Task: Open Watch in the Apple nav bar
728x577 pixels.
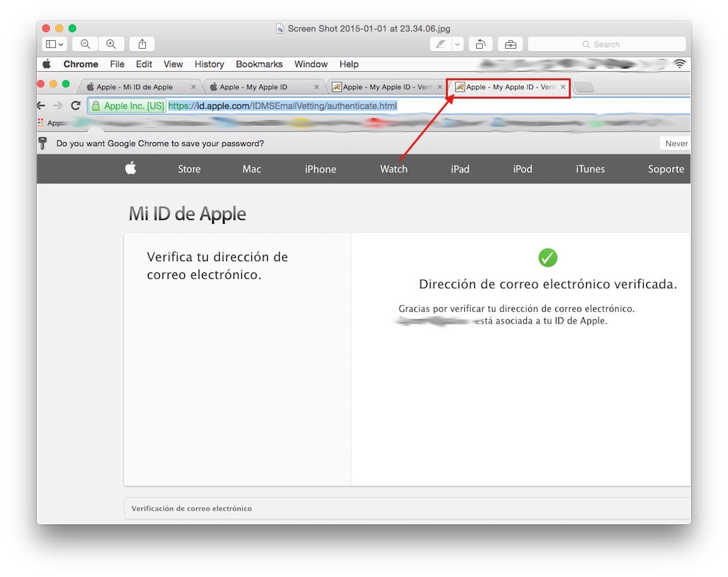Action: tap(394, 169)
